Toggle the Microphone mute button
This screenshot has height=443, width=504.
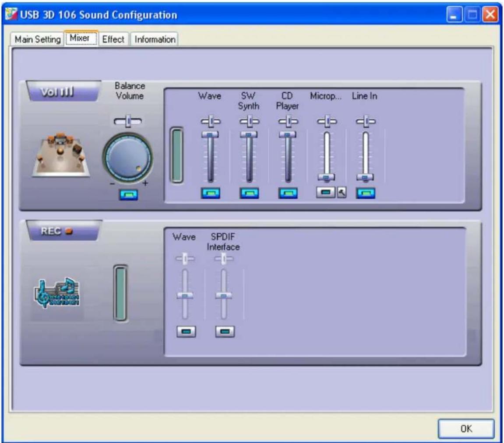pyautogui.click(x=326, y=192)
